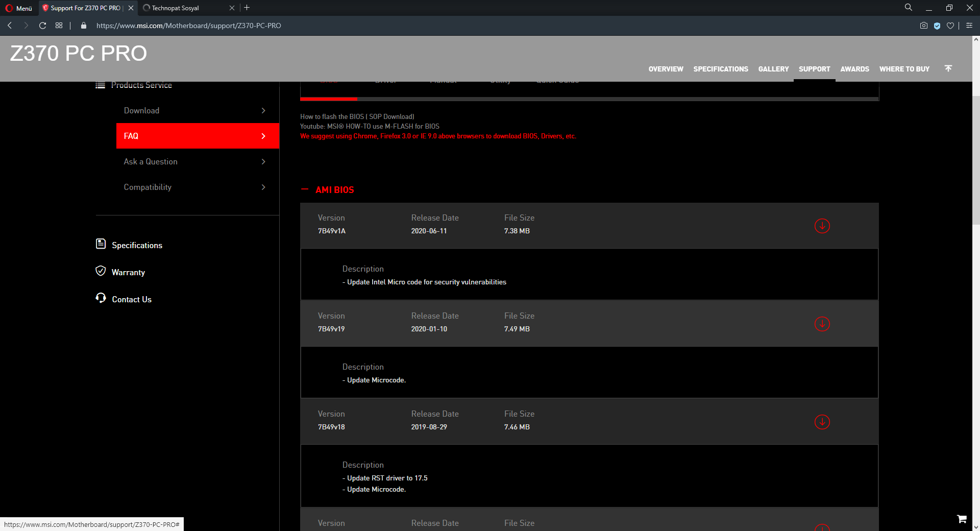
Task: Open the Contact Us sidebar link
Action: point(132,299)
